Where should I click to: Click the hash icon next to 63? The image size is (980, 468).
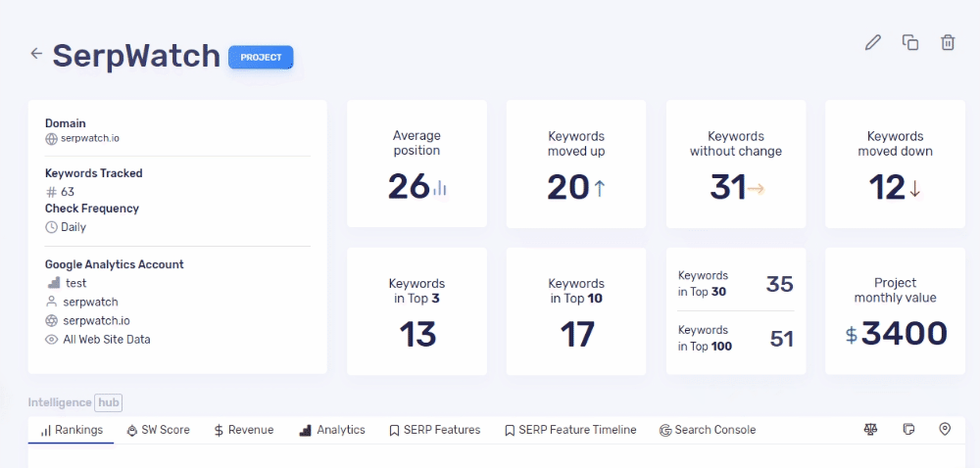(51, 192)
